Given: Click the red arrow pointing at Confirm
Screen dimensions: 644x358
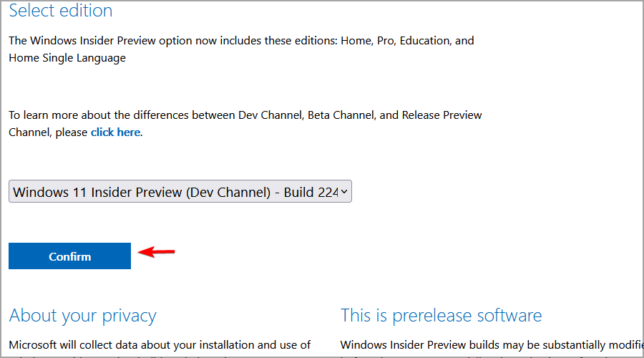Looking at the screenshot, I should (x=156, y=251).
